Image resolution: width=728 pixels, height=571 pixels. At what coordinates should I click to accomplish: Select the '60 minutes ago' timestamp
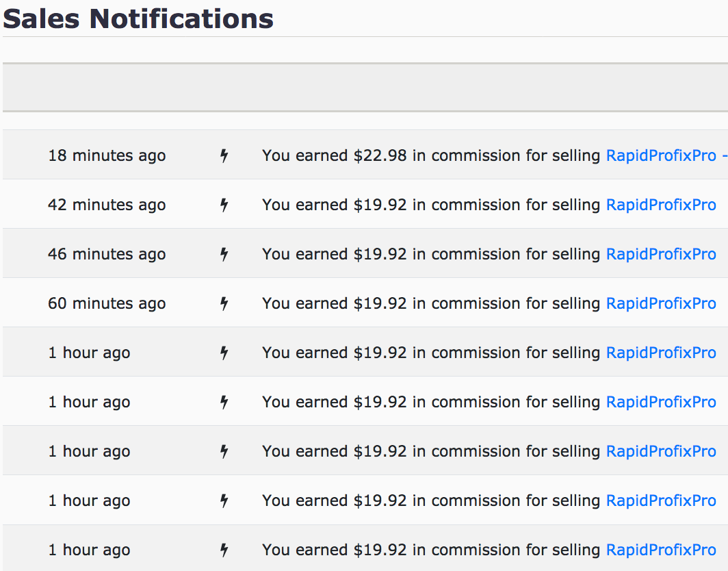point(107,303)
